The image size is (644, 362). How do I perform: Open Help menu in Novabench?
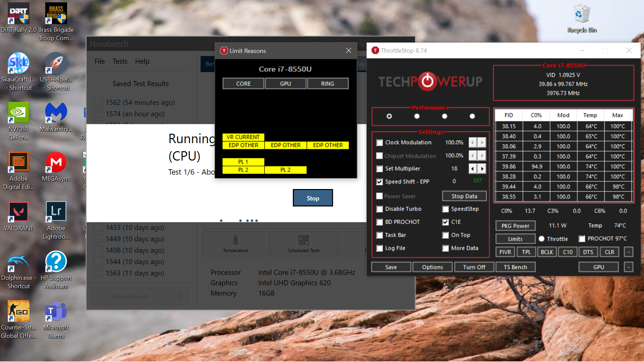click(x=142, y=61)
